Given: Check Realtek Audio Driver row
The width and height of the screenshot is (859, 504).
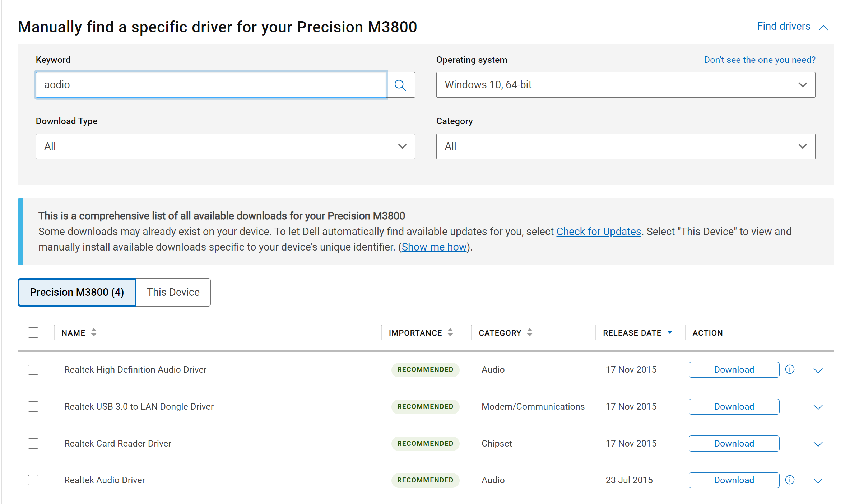Looking at the screenshot, I should (x=33, y=480).
